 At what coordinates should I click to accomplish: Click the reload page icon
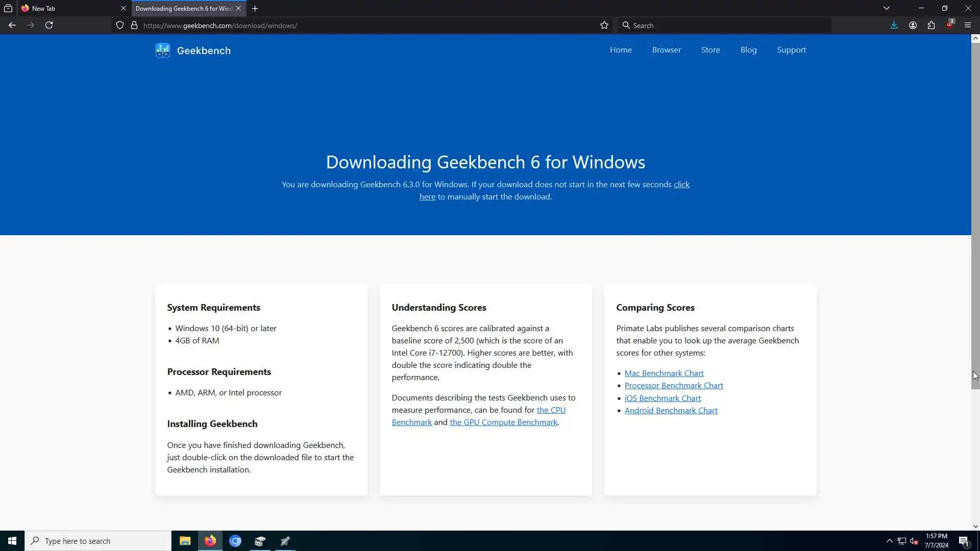(x=49, y=25)
